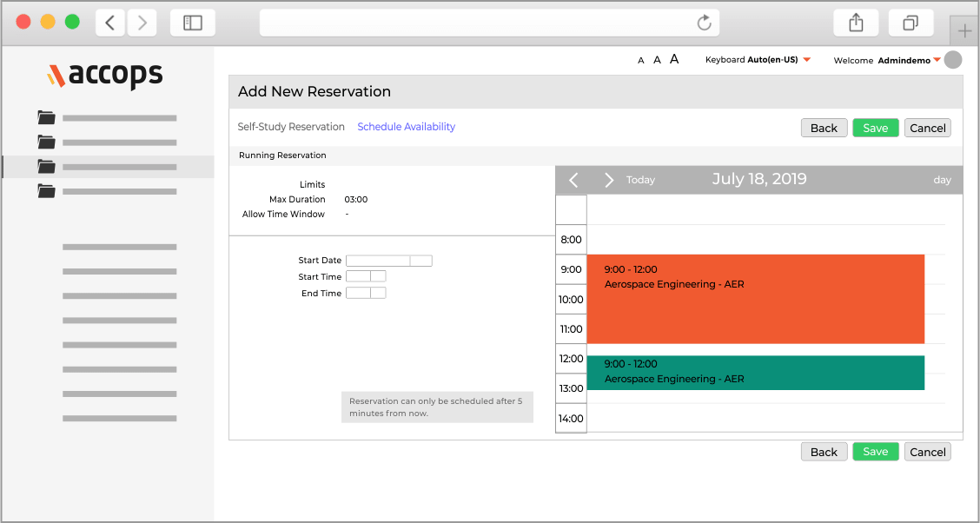Open the browser tabs overview icon
This screenshot has width=980, height=523.
point(910,23)
